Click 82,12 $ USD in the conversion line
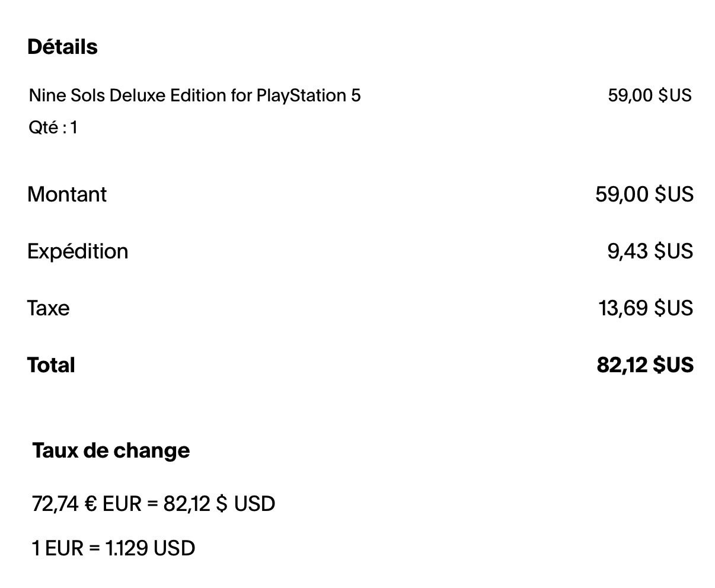Viewport: 715px width, 588px height. tap(219, 504)
